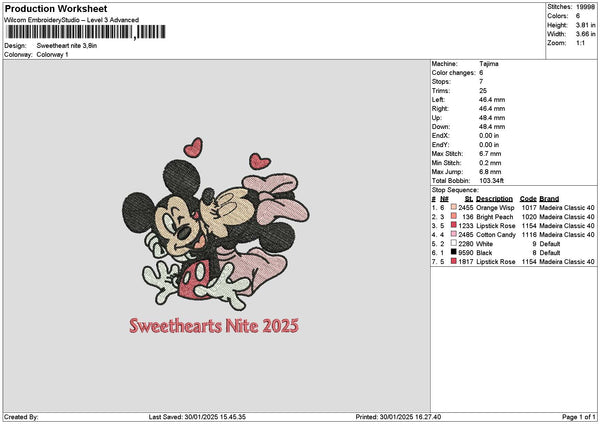Image resolution: width=600 pixels, height=424 pixels.
Task: Select the Stops value 7
Action: [x=481, y=82]
